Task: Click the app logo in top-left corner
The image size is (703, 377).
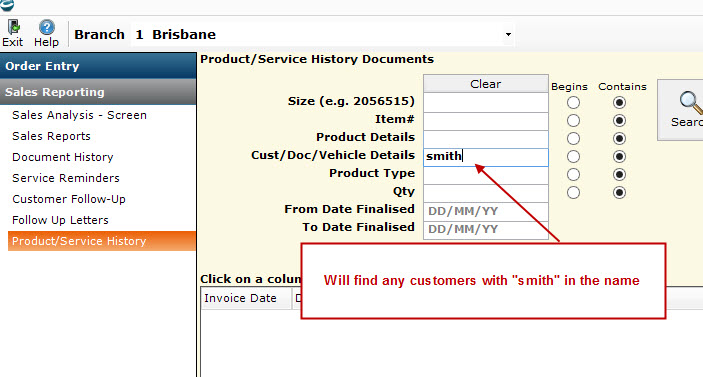Action: click(x=7, y=5)
